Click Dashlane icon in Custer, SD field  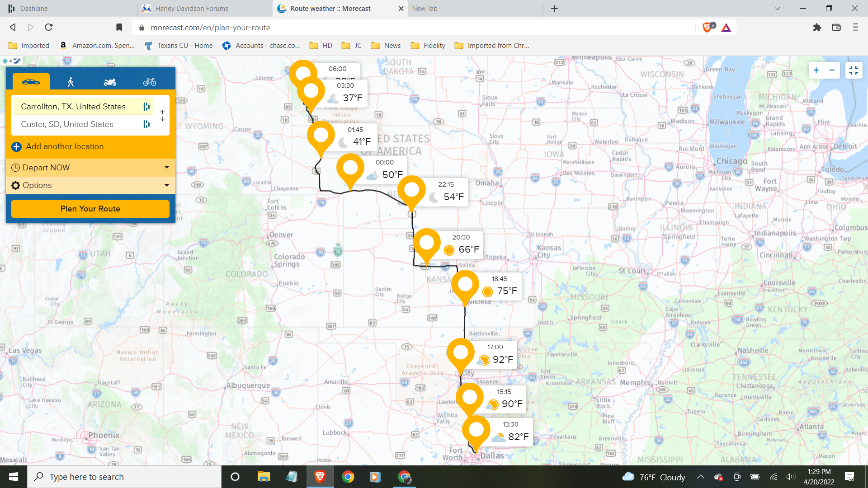(146, 124)
